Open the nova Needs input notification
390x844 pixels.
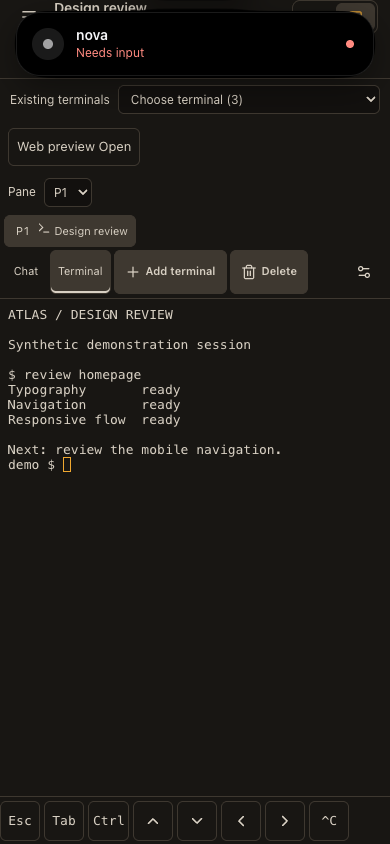(x=195, y=44)
